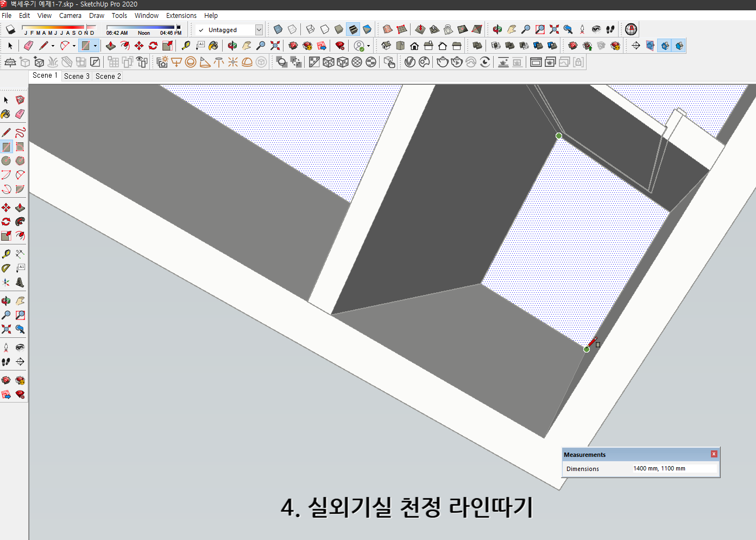
Task: Open the Camera menu
Action: [x=70, y=15]
